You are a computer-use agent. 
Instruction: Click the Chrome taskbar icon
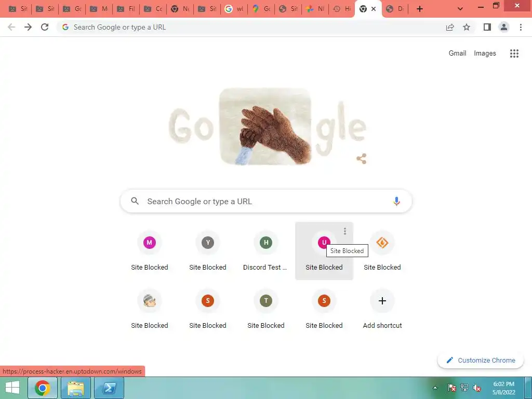point(43,388)
